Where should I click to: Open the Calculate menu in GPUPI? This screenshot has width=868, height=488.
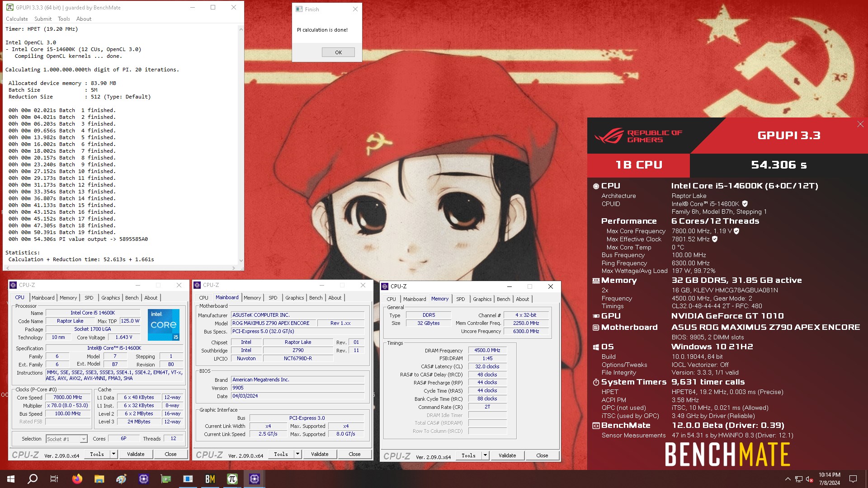click(17, 19)
